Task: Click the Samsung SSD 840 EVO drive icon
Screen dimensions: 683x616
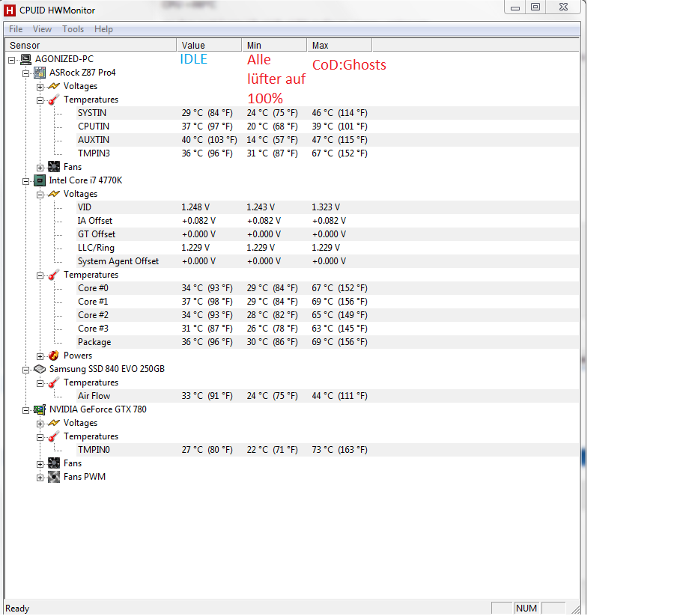Action: 40,369
